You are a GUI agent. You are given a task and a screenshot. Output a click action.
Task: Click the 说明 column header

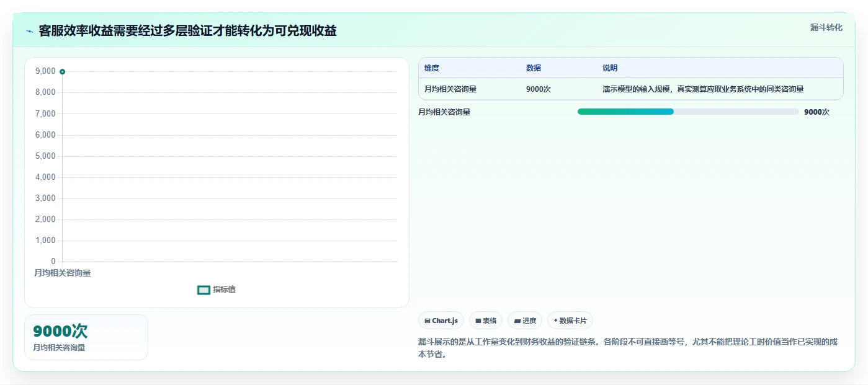point(610,68)
